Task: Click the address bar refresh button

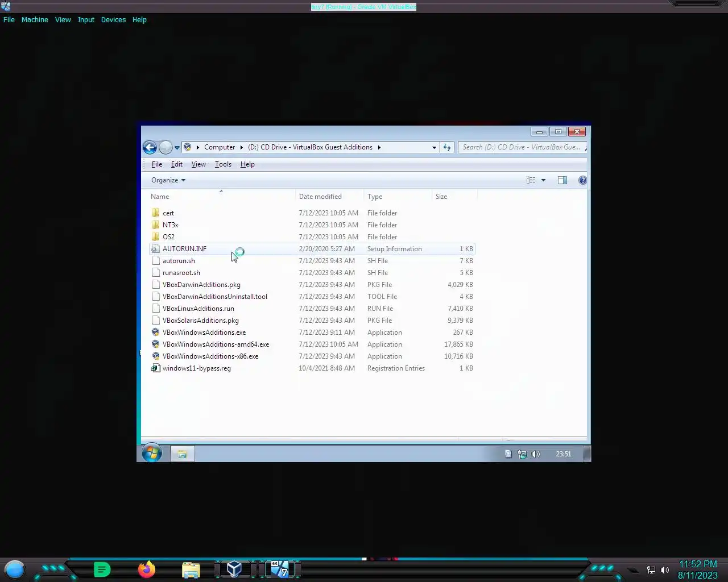Action: (447, 147)
